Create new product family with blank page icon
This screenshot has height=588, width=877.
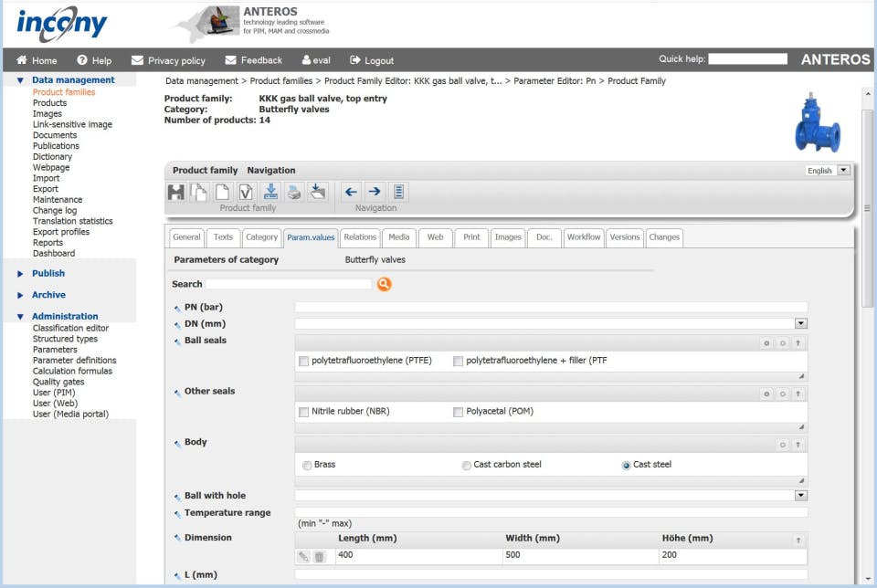(222, 193)
